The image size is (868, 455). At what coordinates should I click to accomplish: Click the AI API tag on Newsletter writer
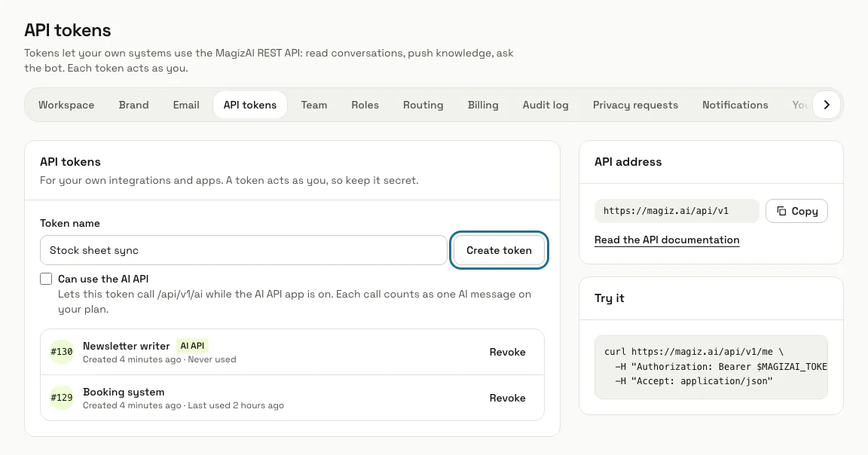[x=192, y=346]
